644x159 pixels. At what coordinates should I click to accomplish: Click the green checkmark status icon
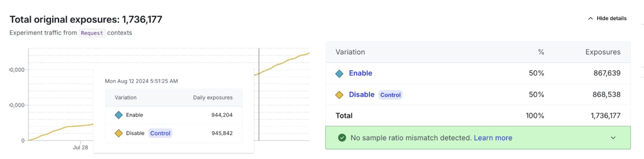342,138
